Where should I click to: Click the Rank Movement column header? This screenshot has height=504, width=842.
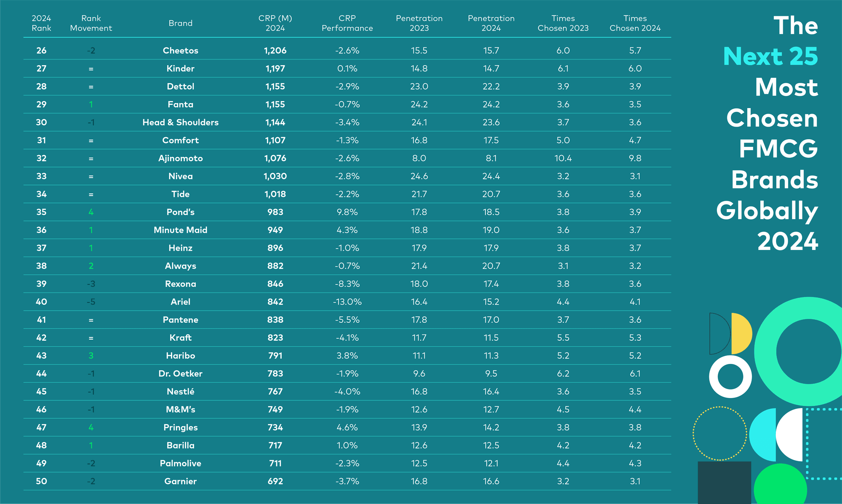[91, 23]
